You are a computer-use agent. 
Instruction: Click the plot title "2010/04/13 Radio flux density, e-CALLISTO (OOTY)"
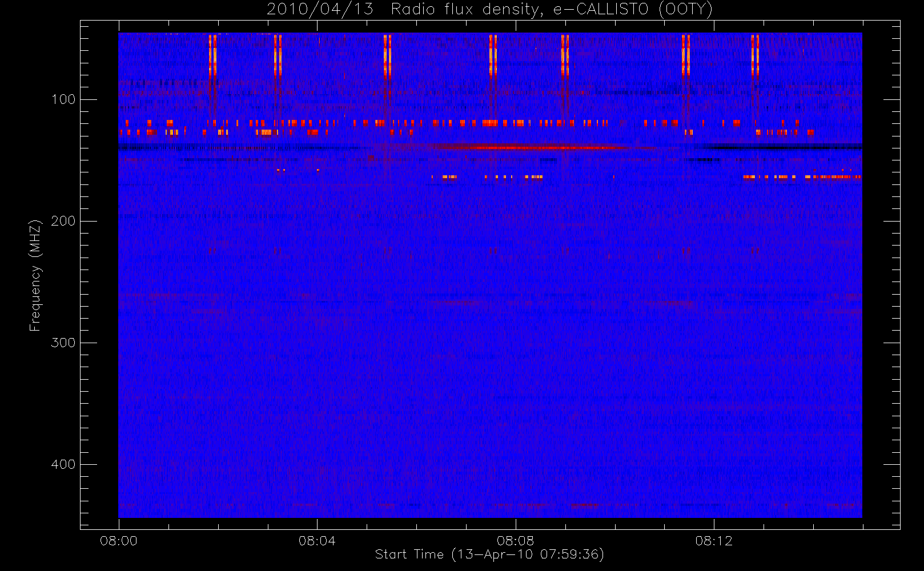click(x=489, y=9)
